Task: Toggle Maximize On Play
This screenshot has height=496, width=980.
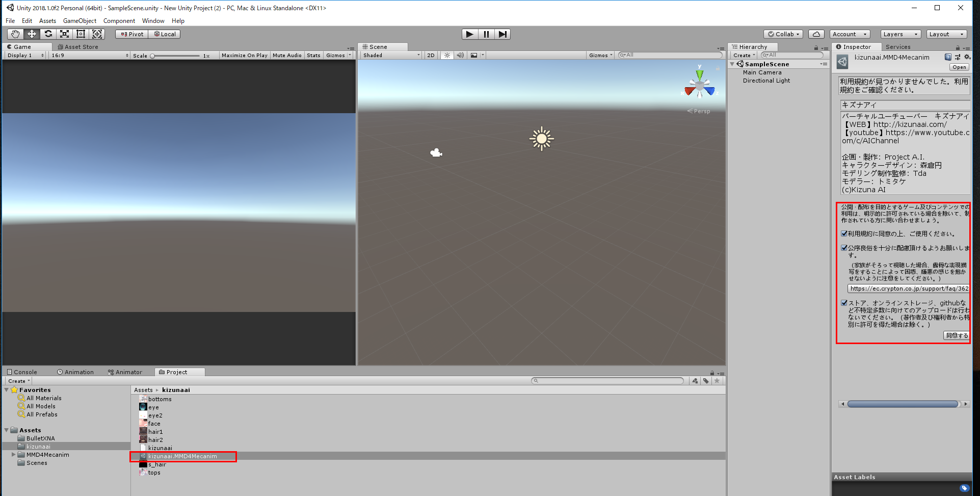Action: pos(245,55)
